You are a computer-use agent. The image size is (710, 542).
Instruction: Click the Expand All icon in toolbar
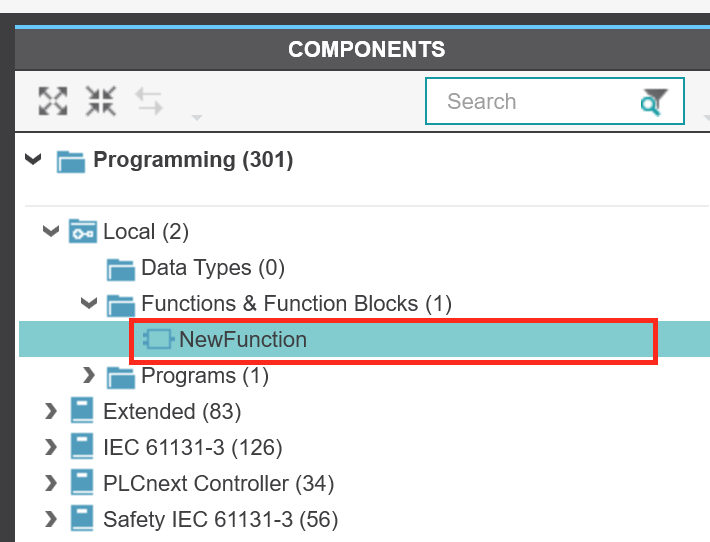click(53, 101)
